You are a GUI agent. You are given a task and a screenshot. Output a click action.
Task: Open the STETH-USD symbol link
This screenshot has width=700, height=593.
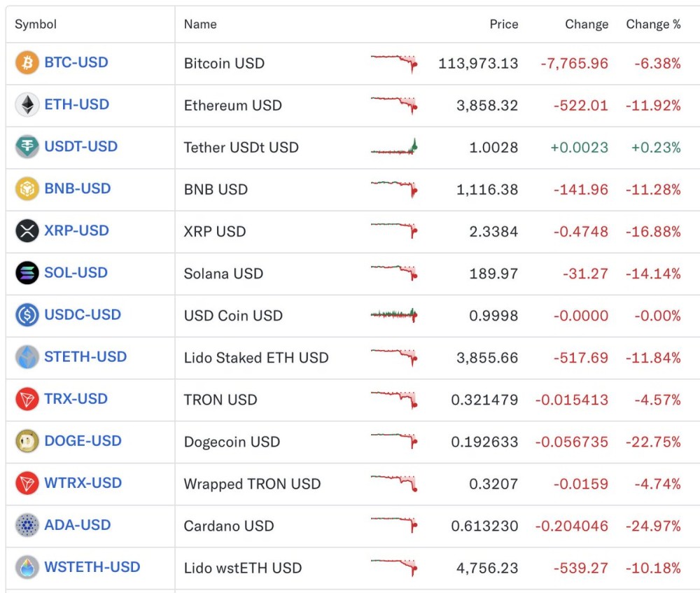click(85, 356)
